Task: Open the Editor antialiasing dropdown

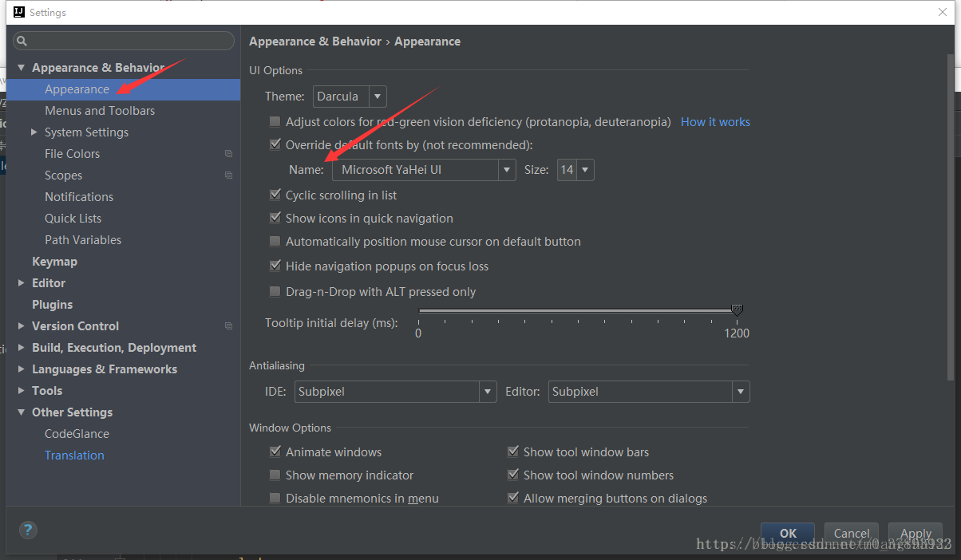Action: tap(649, 392)
